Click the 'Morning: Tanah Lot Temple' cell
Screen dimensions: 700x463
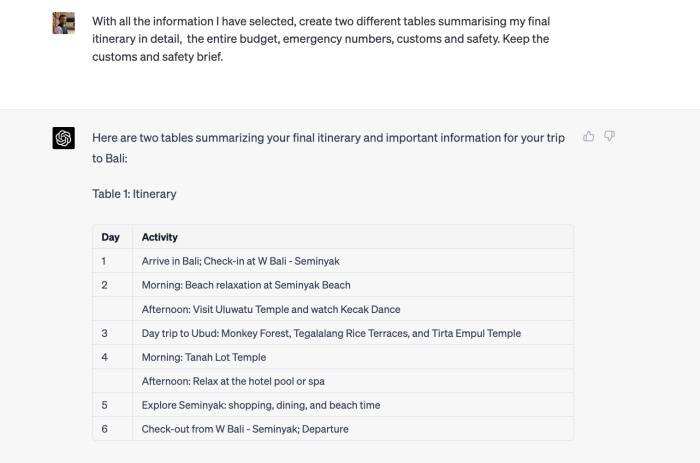tap(204, 357)
